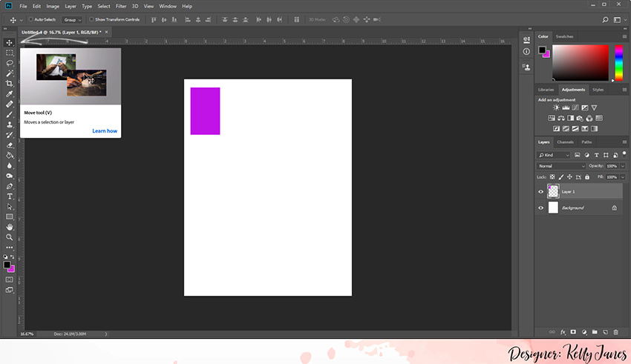Open the Group auto-select dropdown

[x=73, y=20]
